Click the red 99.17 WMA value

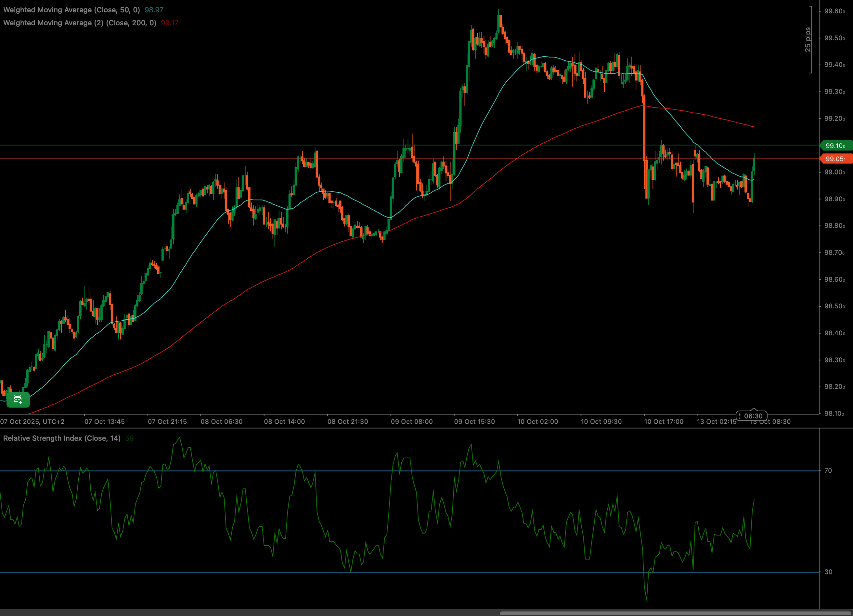click(x=170, y=23)
